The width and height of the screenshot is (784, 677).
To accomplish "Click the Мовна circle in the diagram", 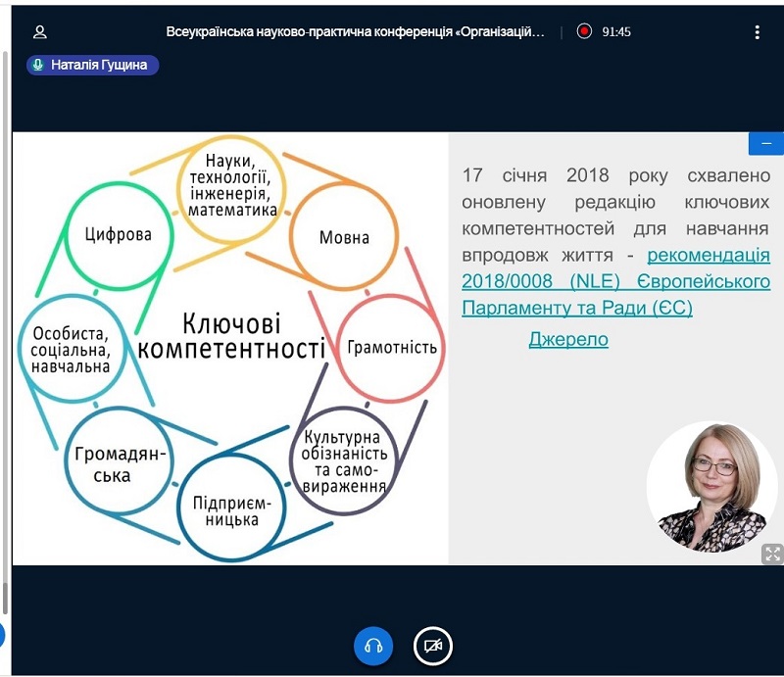I will (344, 238).
